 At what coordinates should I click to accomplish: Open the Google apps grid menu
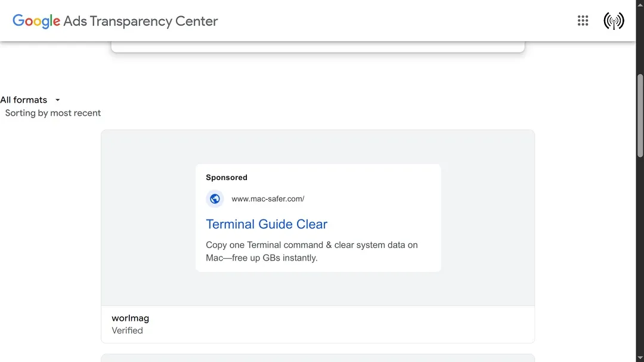583,20
